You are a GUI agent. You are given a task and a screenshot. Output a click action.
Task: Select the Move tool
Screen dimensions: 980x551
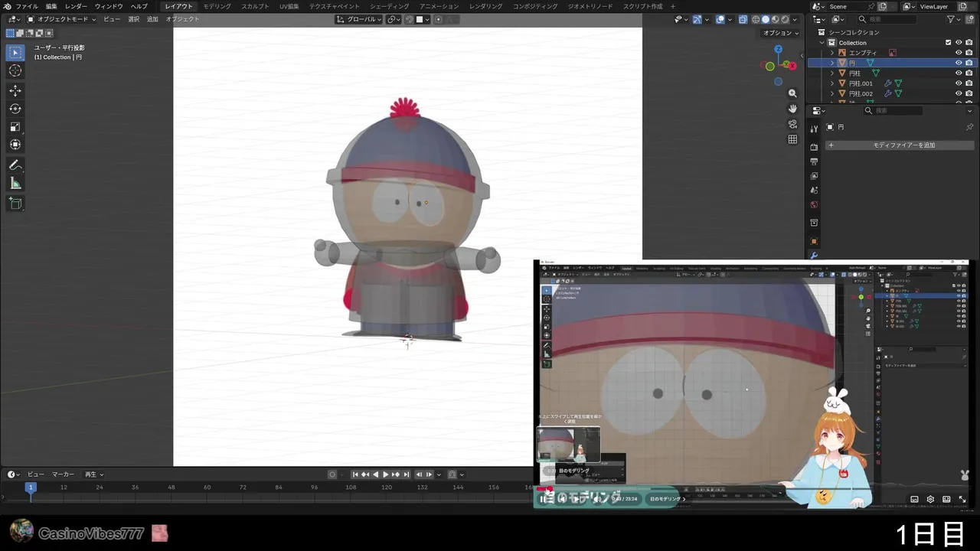click(15, 90)
